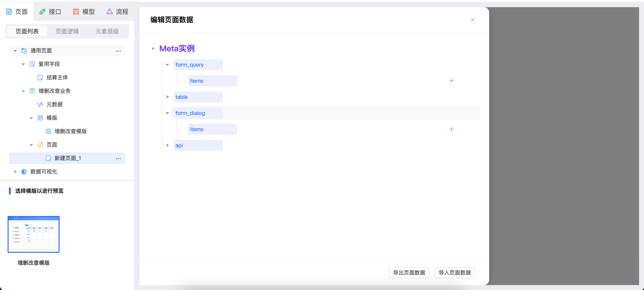This screenshot has height=290, width=644.
Task: Add item under form_dialog items
Action: (x=452, y=129)
